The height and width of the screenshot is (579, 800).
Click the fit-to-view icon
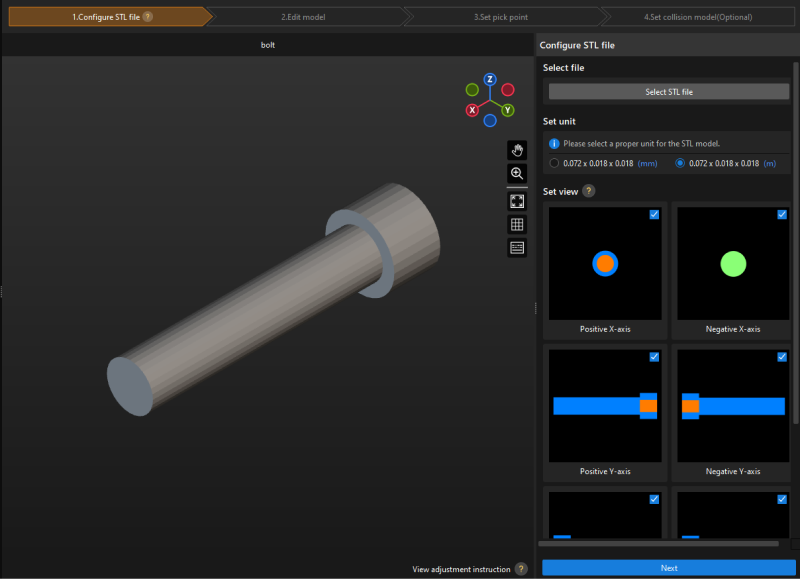(x=516, y=200)
